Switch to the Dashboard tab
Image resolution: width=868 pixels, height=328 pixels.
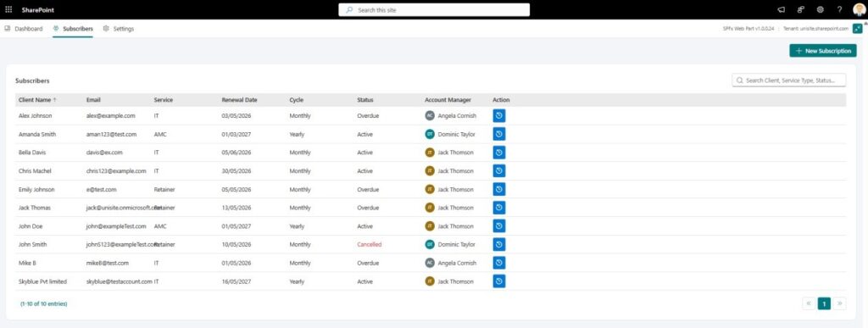23,29
